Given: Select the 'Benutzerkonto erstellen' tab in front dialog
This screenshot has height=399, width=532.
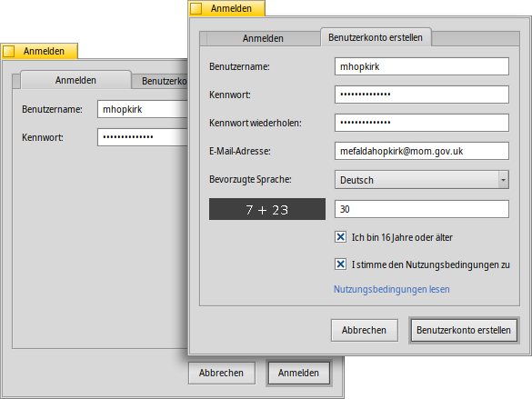Looking at the screenshot, I should coord(376,37).
